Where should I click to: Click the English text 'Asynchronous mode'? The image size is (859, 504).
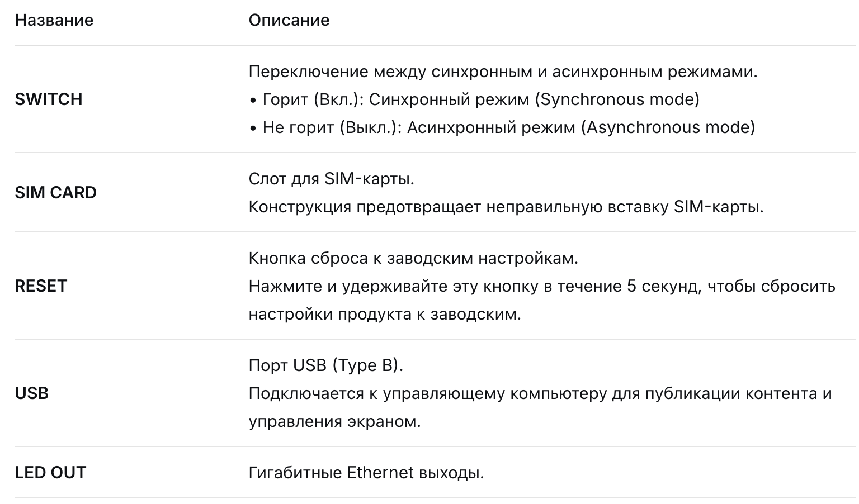tap(668, 127)
